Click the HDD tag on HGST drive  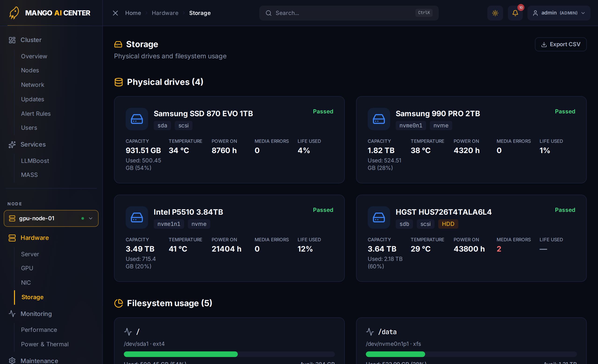[x=448, y=224]
